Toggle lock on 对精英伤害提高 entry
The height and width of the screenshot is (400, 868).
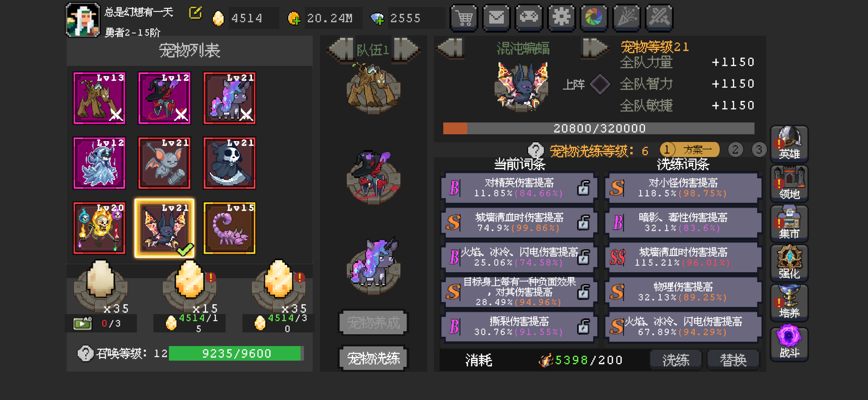click(583, 188)
